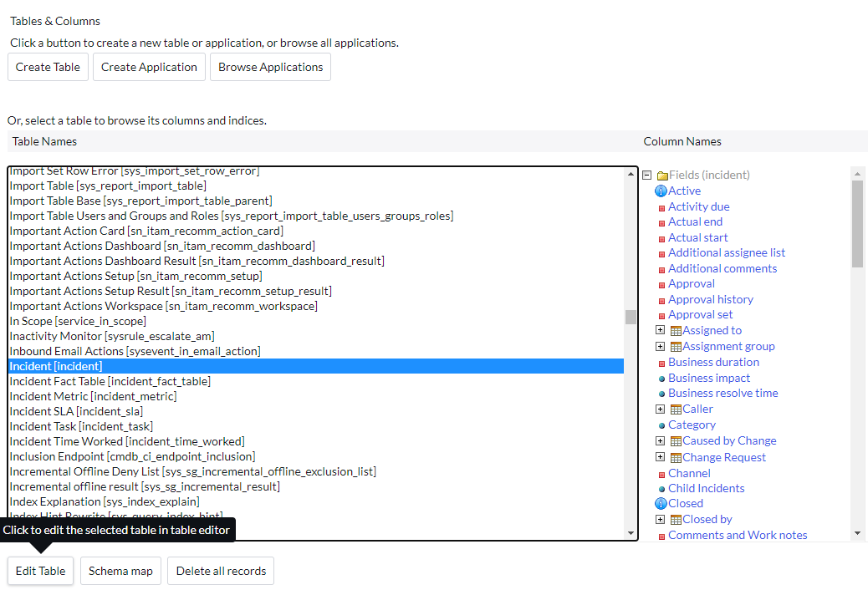Image resolution: width=868 pixels, height=590 pixels.
Task: Click the info icon beside Active
Action: tap(661, 191)
